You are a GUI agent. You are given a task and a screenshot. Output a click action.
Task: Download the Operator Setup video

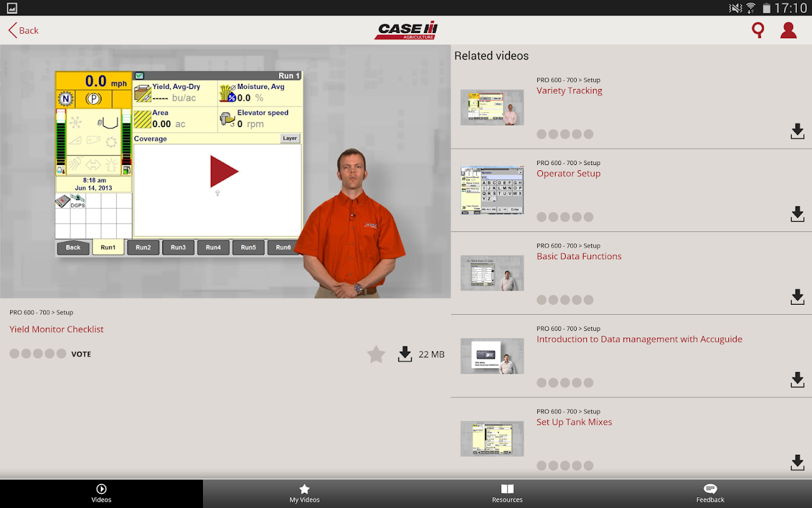tap(797, 214)
